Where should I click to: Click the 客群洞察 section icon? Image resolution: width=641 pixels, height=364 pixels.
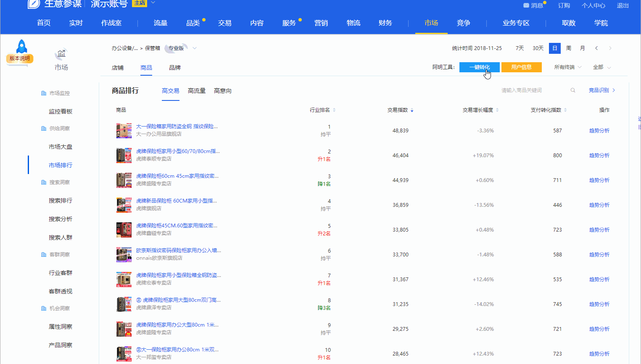(44, 255)
